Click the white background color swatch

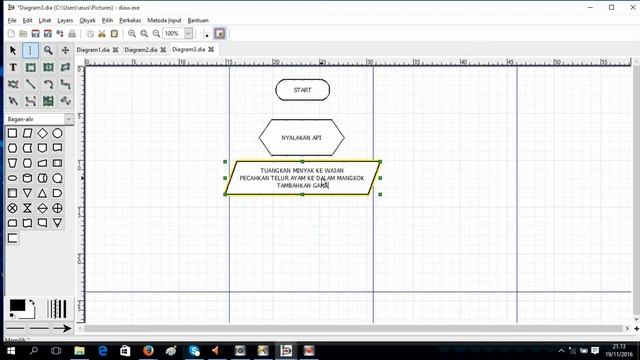pyautogui.click(x=28, y=314)
